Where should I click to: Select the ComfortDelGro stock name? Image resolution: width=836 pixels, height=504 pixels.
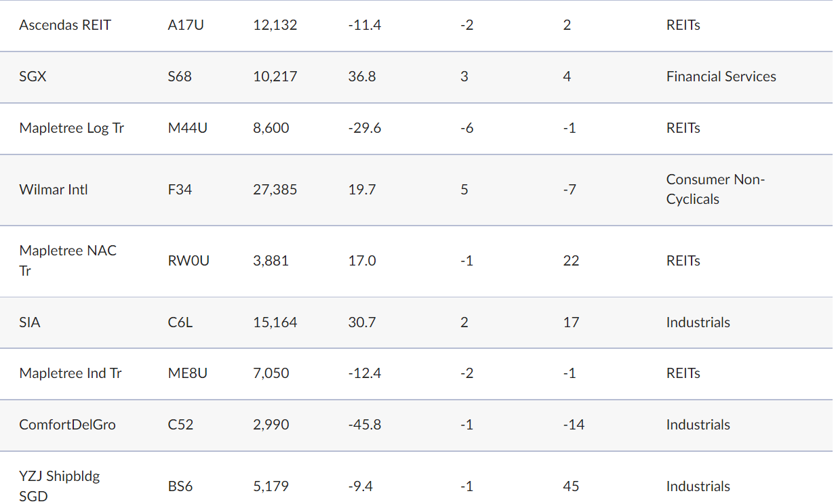(x=67, y=425)
